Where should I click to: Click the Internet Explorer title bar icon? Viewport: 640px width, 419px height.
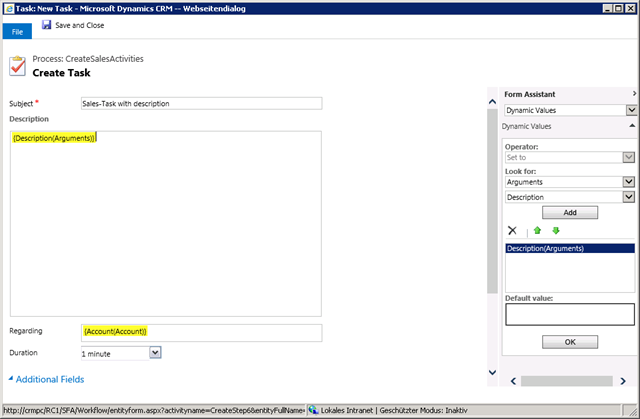click(9, 9)
